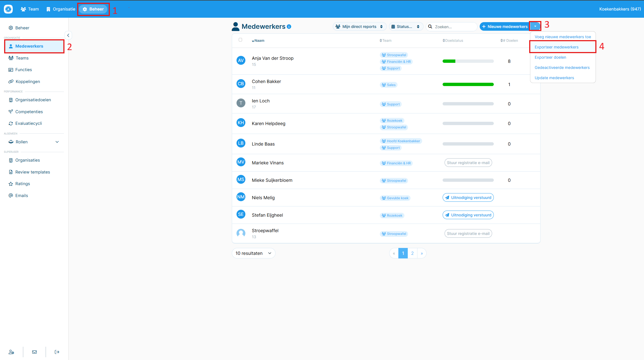Image resolution: width=644 pixels, height=360 pixels.
Task: Click the Hoofd Koekenbakker team tag
Action: [401, 141]
